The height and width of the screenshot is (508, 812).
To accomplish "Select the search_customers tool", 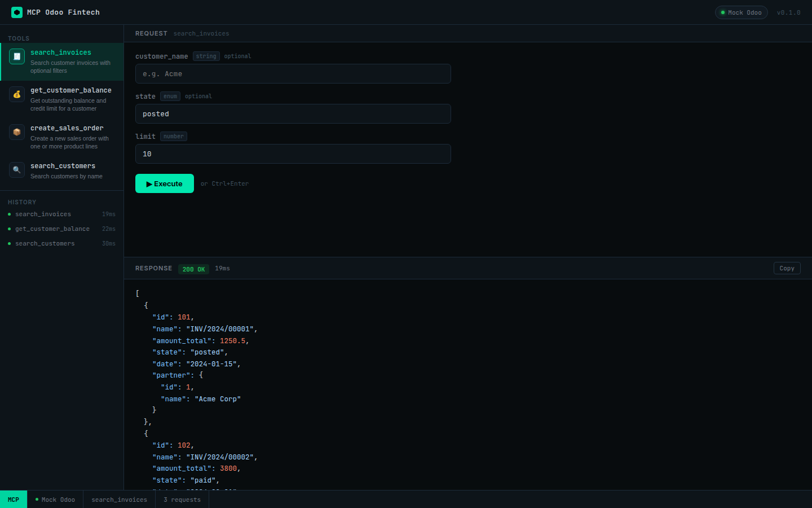I will point(62,171).
